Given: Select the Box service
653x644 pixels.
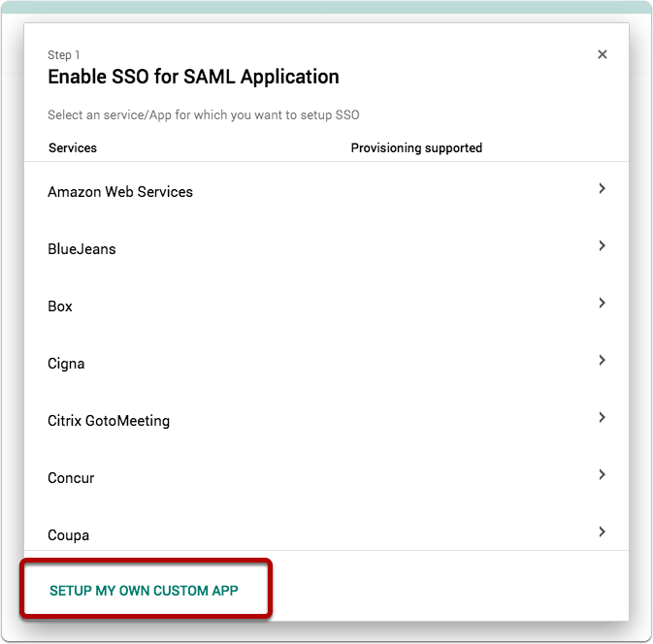Looking at the screenshot, I should pos(60,306).
